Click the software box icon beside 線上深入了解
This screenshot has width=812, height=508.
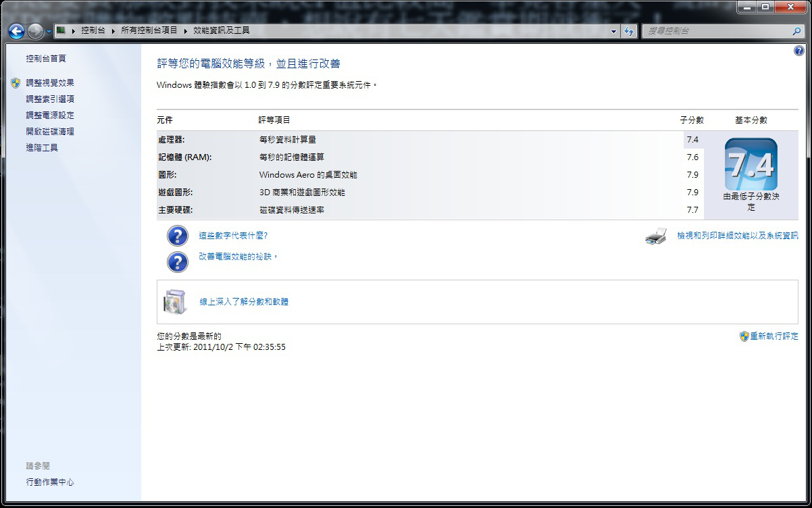(174, 302)
